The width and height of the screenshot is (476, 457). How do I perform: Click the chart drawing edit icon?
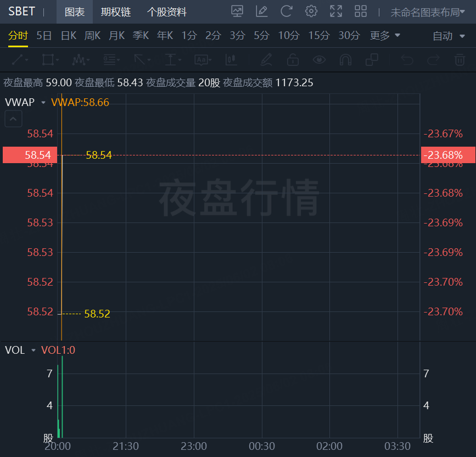pyautogui.click(x=261, y=12)
